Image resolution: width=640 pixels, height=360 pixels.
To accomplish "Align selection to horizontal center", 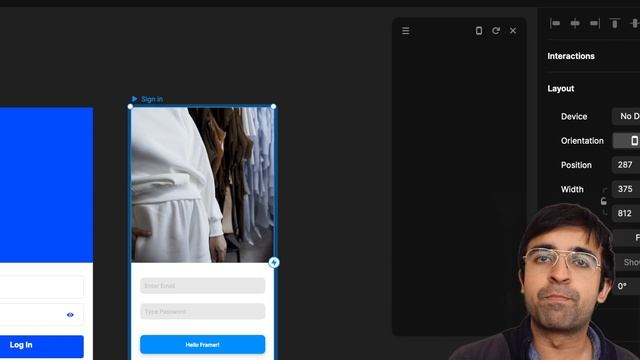I will pyautogui.click(x=575, y=24).
